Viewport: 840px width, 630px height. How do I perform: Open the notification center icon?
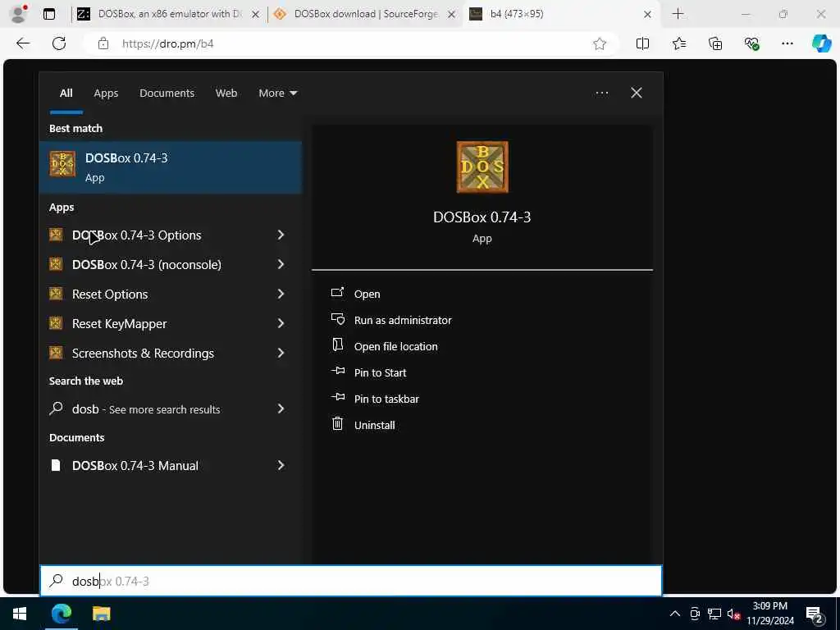[815, 614]
